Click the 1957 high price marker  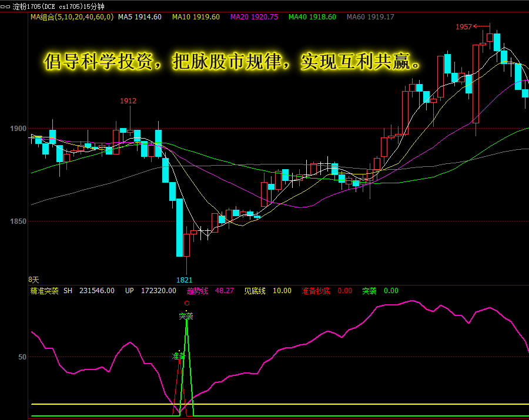pos(464,27)
